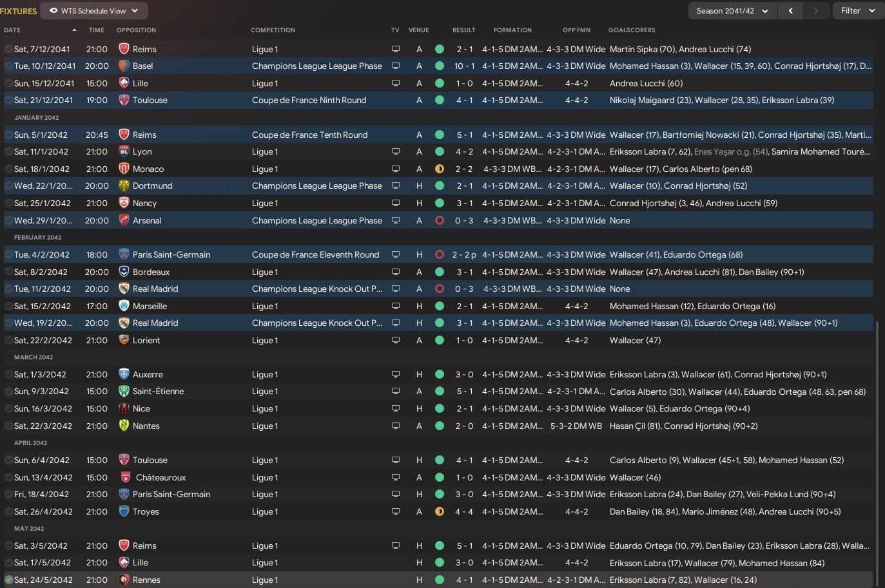
Task: Click the Nancy club badge icon
Action: (124, 203)
